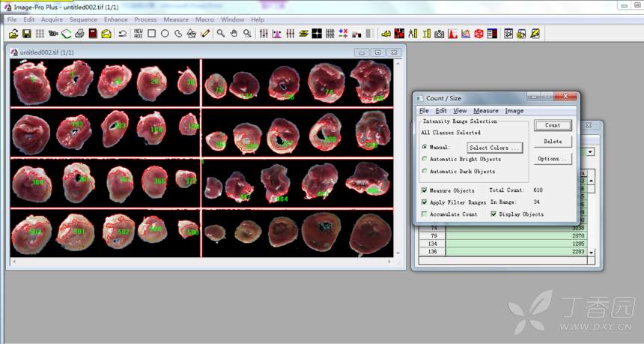Select the rectangular AOI tool
644x344 pixels.
(x=152, y=34)
